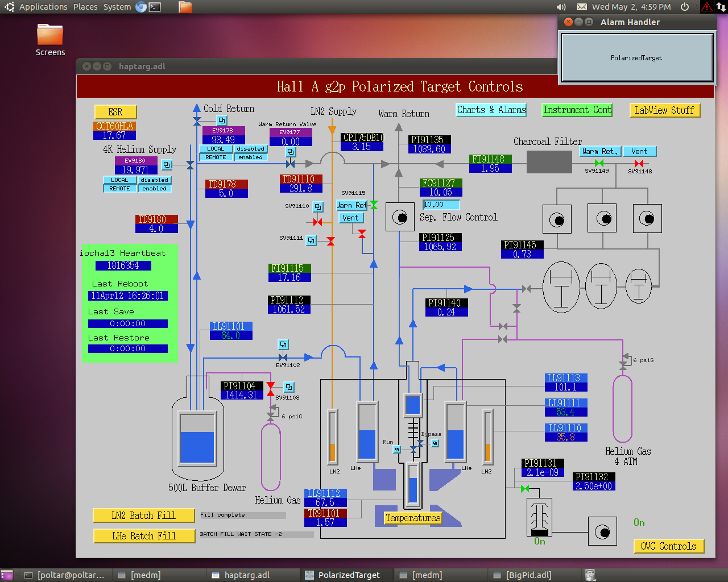Screen dimensions: 728x582
Task: Click the network arrows indicator icon
Action: (x=721, y=7)
